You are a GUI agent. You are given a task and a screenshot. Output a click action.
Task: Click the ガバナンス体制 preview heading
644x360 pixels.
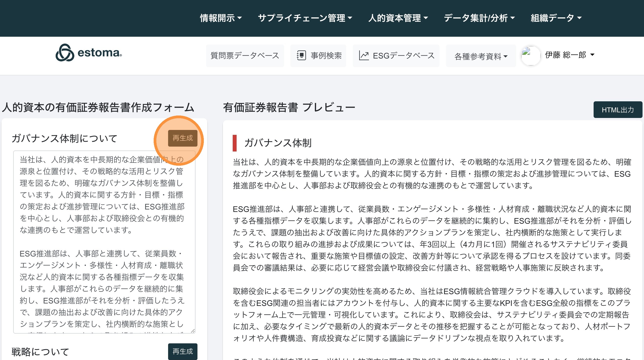[277, 143]
